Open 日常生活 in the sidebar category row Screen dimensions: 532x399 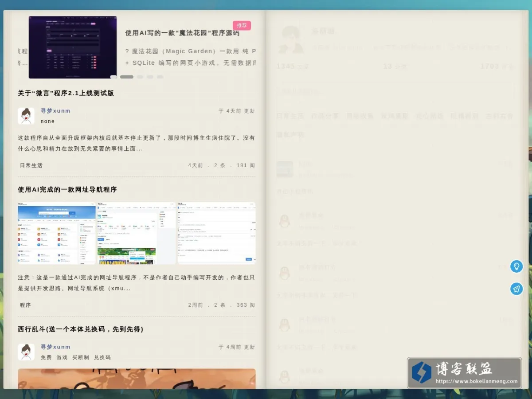(290, 116)
